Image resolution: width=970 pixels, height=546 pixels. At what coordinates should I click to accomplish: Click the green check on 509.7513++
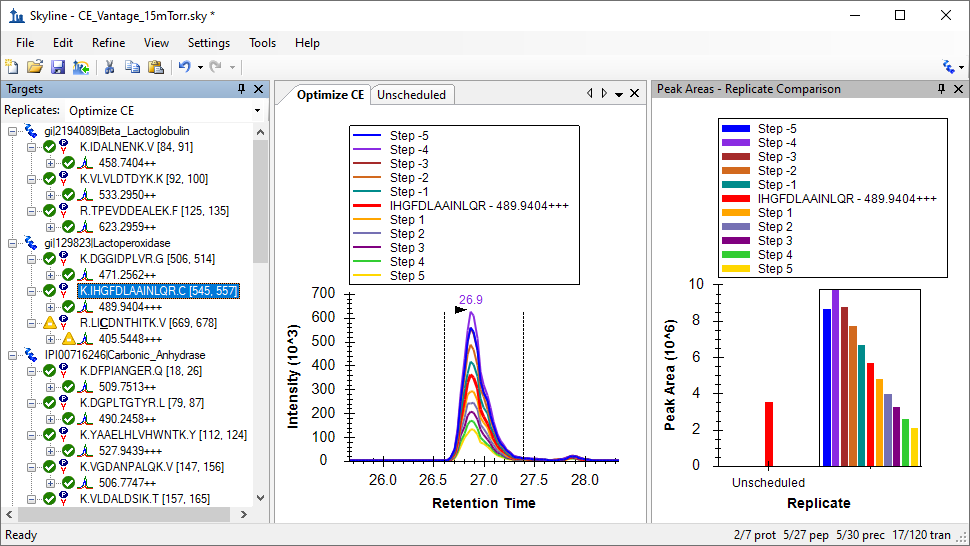coord(69,387)
